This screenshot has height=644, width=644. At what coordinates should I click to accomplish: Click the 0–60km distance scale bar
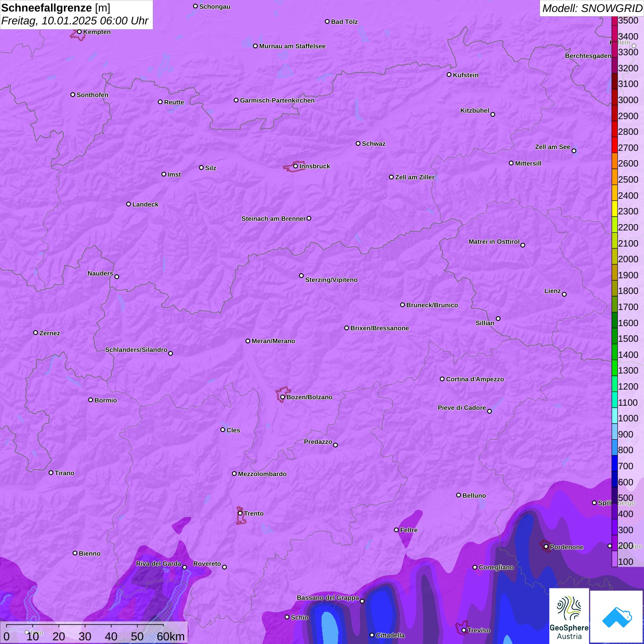pos(94,633)
